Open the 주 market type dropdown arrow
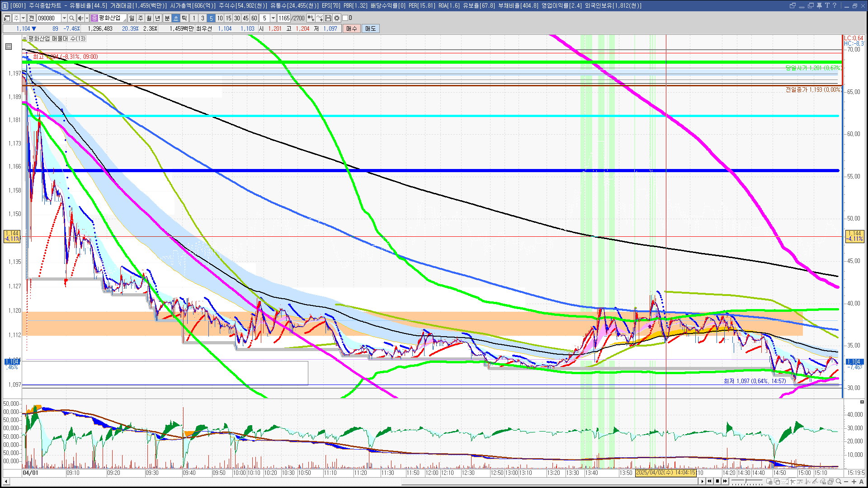 [23, 18]
